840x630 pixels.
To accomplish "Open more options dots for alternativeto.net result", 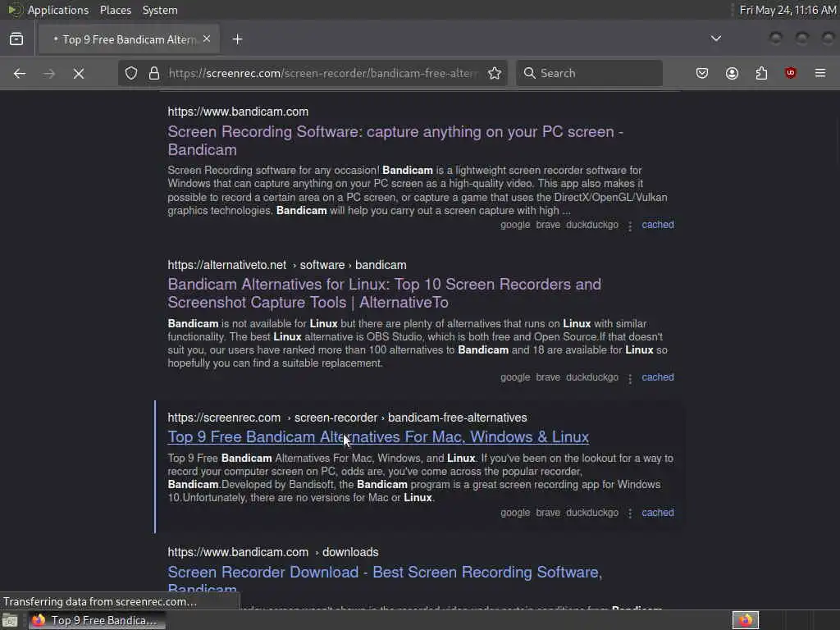I will pos(630,378).
